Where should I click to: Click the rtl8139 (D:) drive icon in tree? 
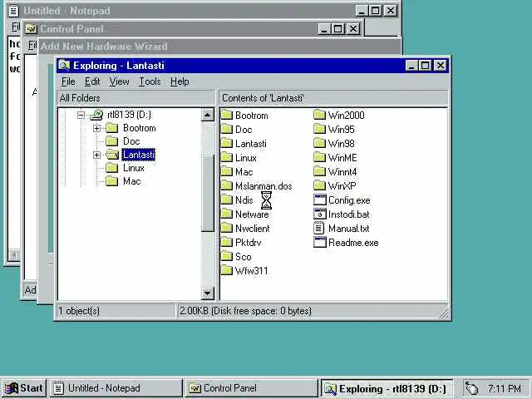pos(96,115)
